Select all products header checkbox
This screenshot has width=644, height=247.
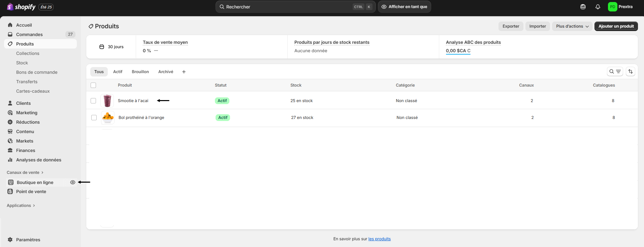pos(93,85)
